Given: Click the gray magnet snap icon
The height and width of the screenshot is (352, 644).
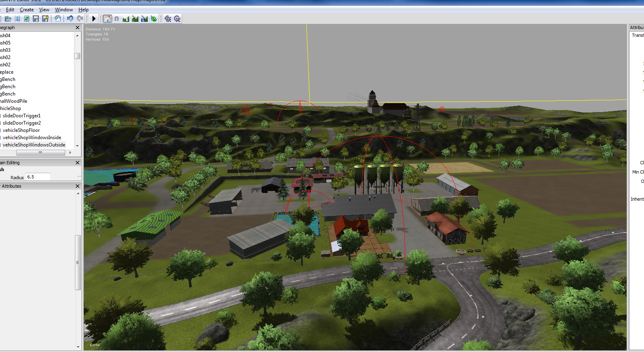Looking at the screenshot, I should 117,19.
